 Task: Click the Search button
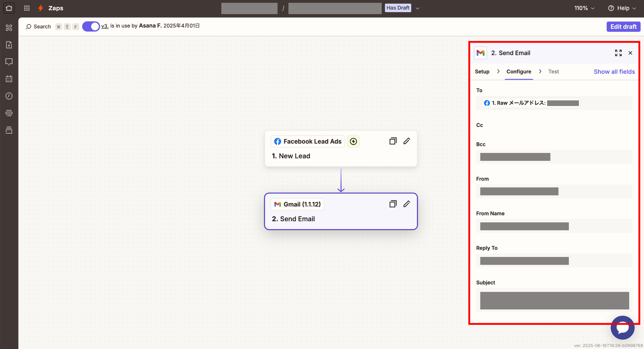(x=38, y=27)
